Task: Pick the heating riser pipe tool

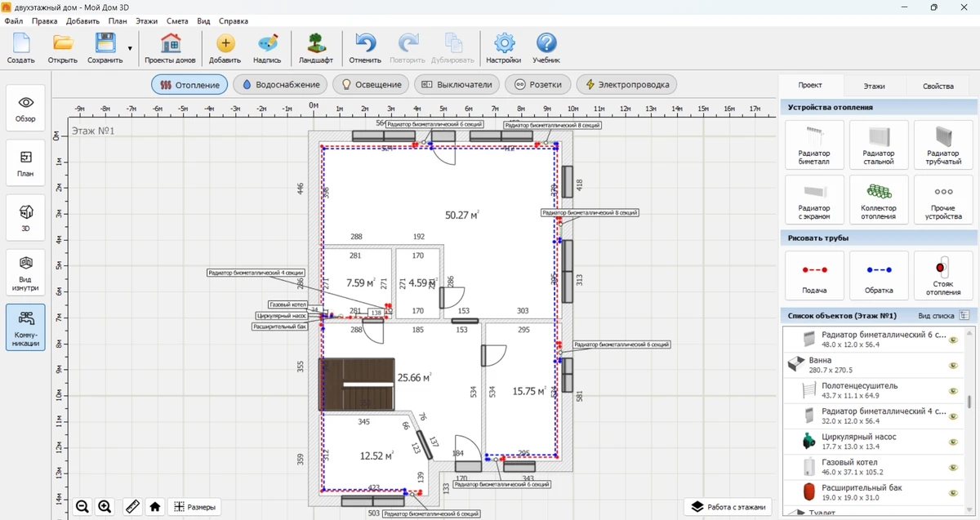Action: click(942, 275)
